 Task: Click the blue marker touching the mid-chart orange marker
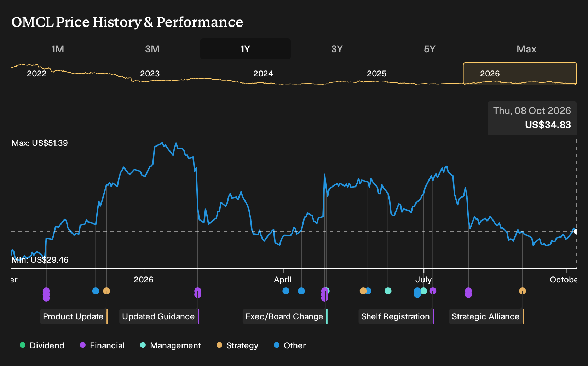[368, 291]
